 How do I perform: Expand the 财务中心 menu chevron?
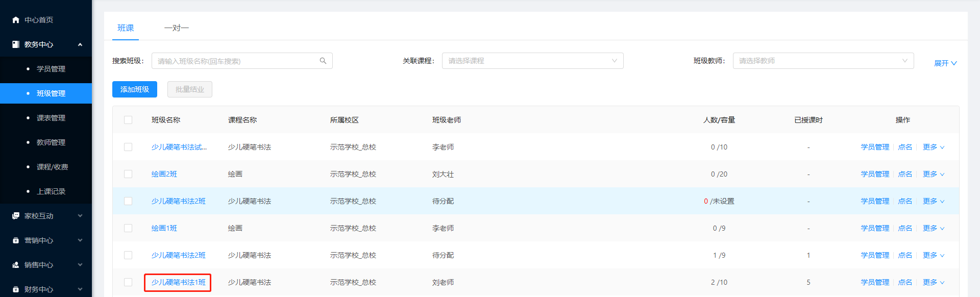80,289
